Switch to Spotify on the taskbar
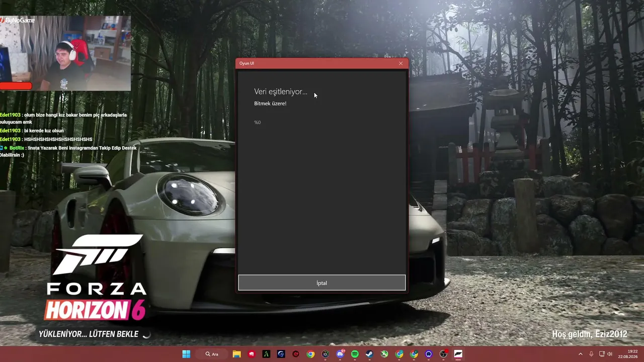 [x=355, y=354]
